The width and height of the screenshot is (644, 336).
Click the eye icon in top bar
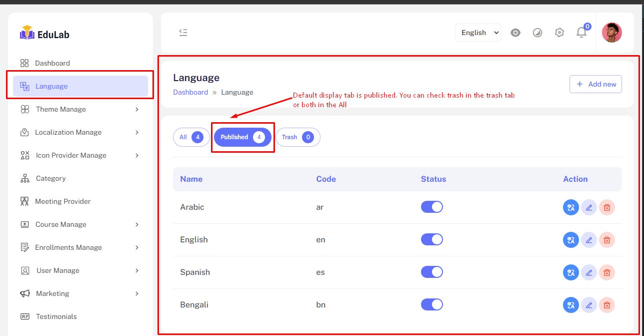pyautogui.click(x=515, y=33)
